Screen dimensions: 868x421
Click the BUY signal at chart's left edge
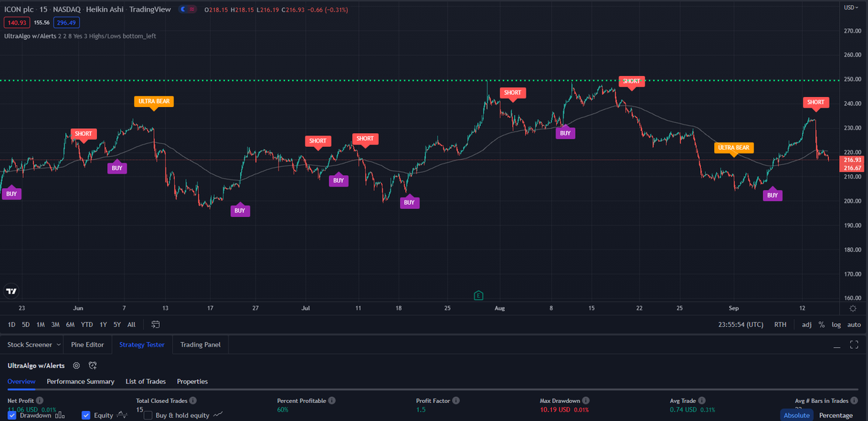coord(12,193)
